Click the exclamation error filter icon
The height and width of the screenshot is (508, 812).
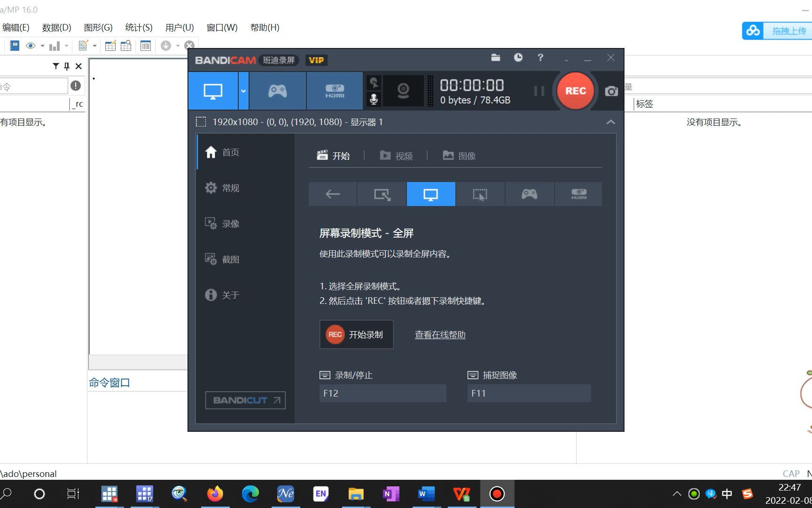click(75, 86)
